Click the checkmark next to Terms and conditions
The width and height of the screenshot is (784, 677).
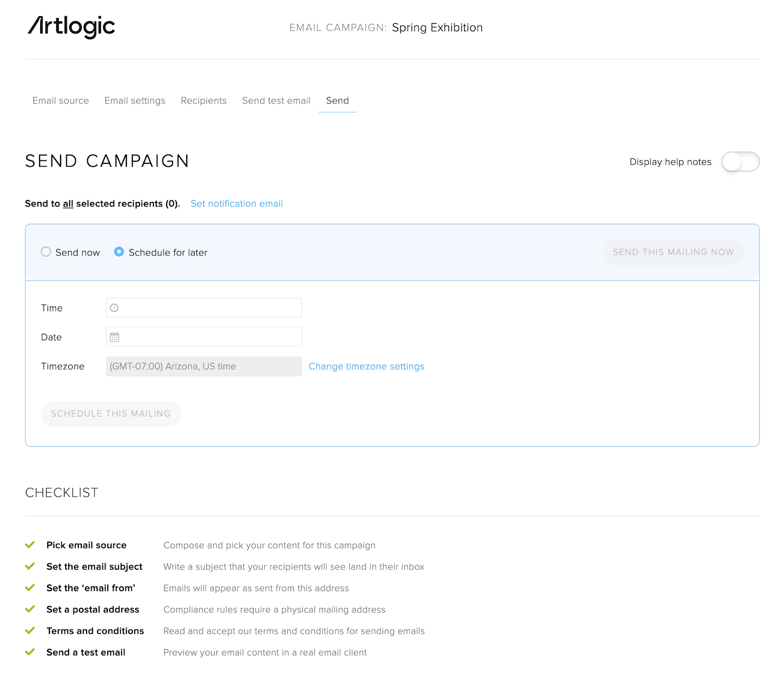point(30,630)
